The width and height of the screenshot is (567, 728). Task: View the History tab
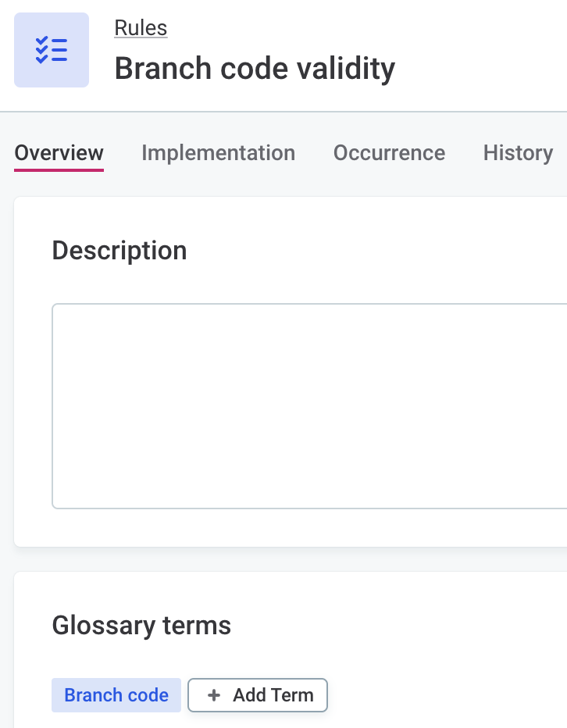point(518,153)
